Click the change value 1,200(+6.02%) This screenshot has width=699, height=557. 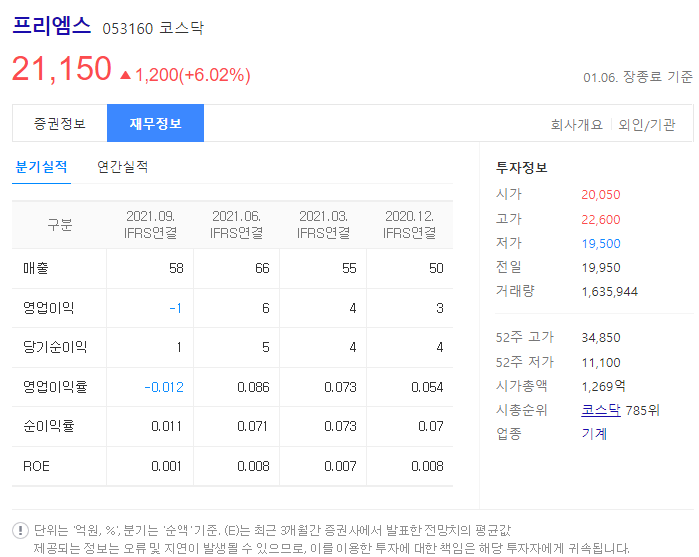[x=193, y=75]
